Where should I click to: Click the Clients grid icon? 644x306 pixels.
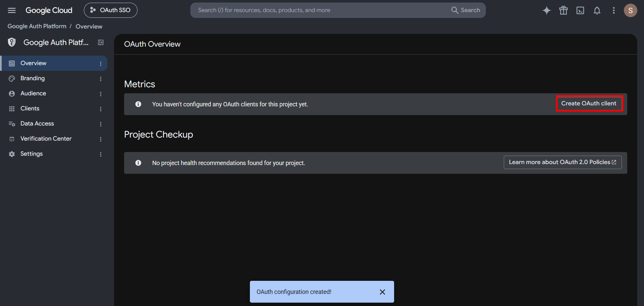12,109
